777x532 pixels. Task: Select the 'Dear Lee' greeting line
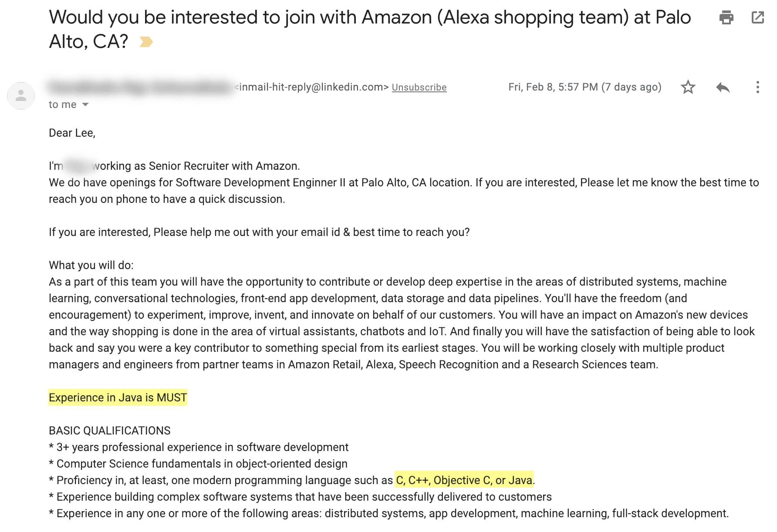[72, 133]
